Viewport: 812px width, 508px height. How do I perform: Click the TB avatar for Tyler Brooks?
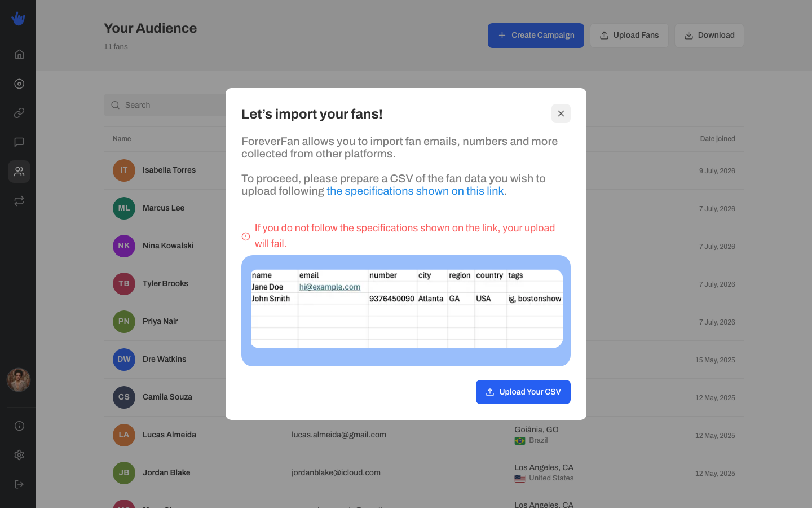tap(124, 284)
